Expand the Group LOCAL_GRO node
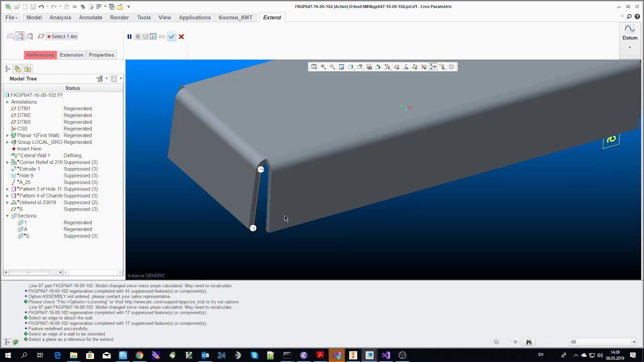The image size is (644, 362). tap(8, 142)
